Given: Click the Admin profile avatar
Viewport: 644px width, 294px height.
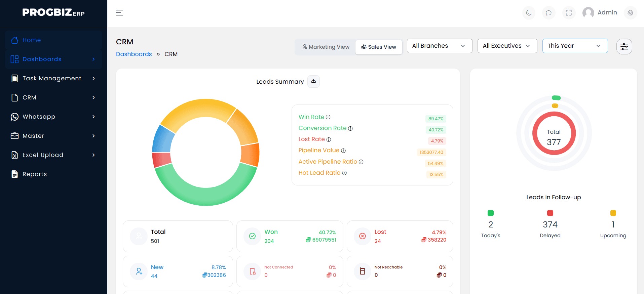Looking at the screenshot, I should 588,13.
